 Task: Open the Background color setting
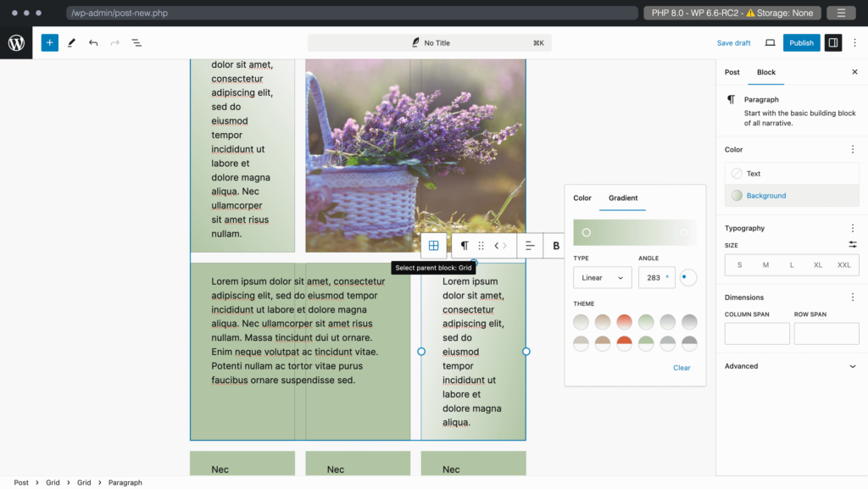792,195
